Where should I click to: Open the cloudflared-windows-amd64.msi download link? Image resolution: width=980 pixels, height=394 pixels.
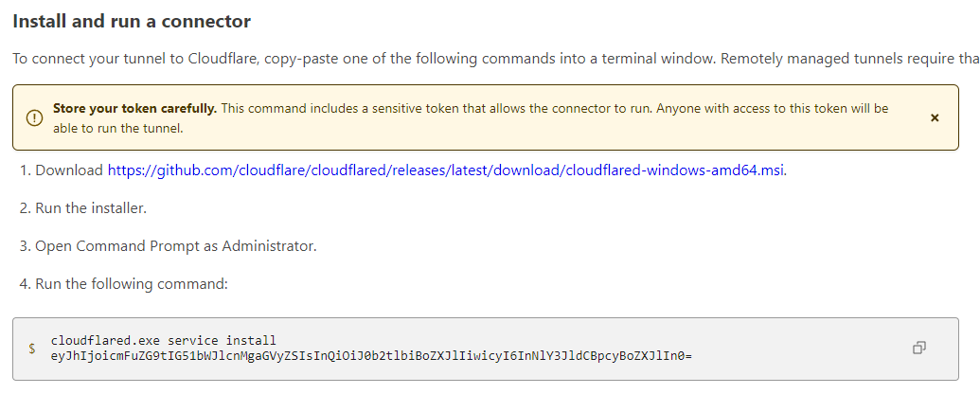pyautogui.click(x=446, y=171)
